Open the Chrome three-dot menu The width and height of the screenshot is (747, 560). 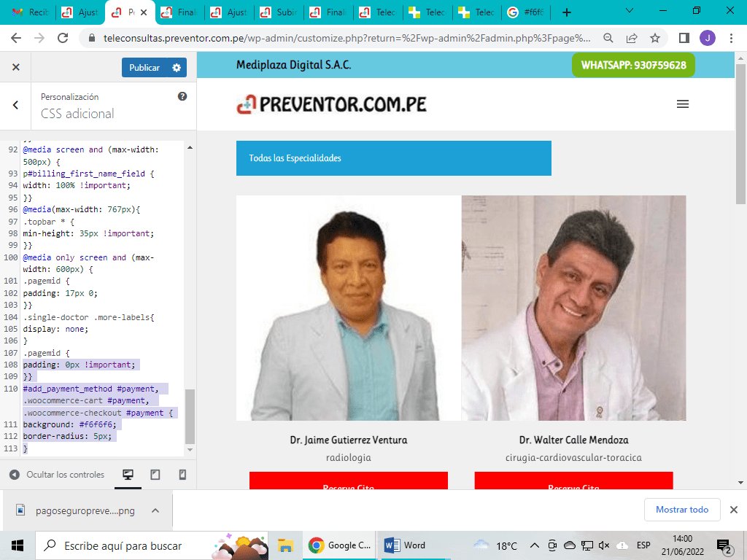pos(731,38)
